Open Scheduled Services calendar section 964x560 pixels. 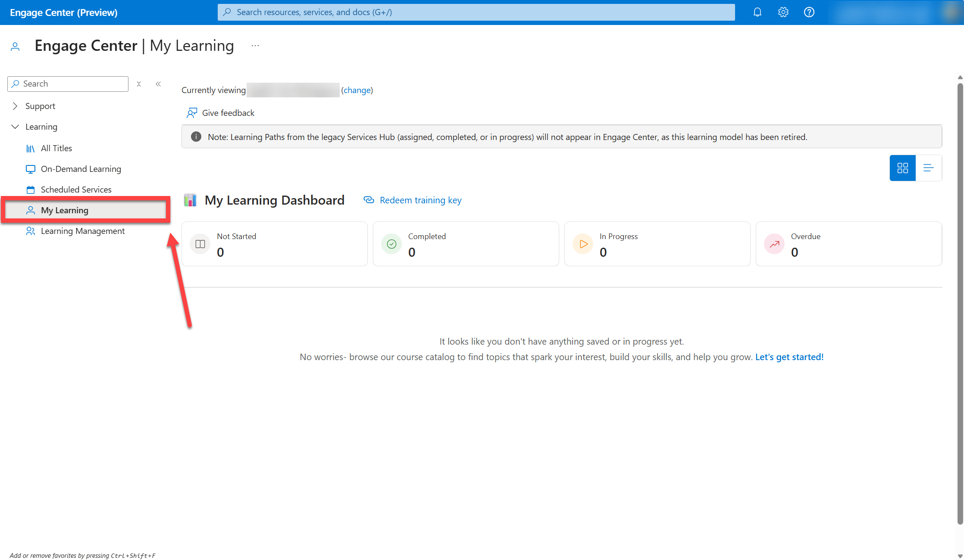coord(76,190)
